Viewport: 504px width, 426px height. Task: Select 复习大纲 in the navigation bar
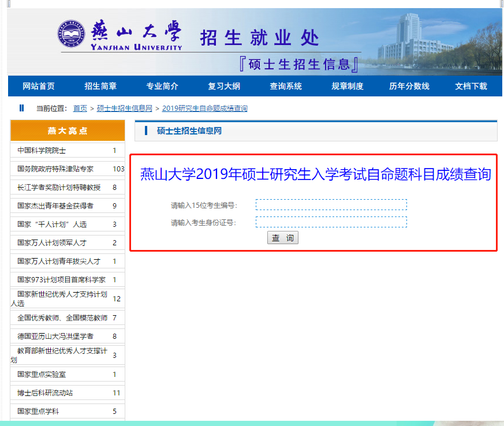click(x=224, y=86)
